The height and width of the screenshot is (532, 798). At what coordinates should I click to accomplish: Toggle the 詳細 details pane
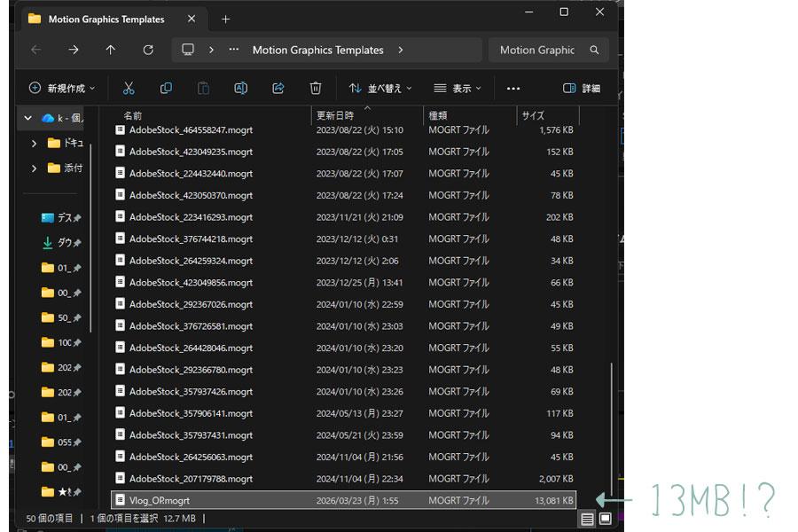click(582, 88)
